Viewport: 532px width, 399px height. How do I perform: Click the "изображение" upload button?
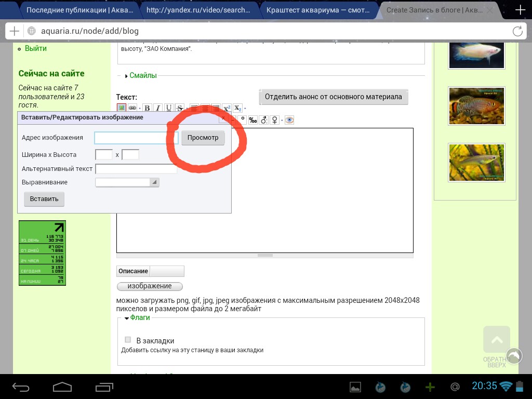click(x=150, y=286)
